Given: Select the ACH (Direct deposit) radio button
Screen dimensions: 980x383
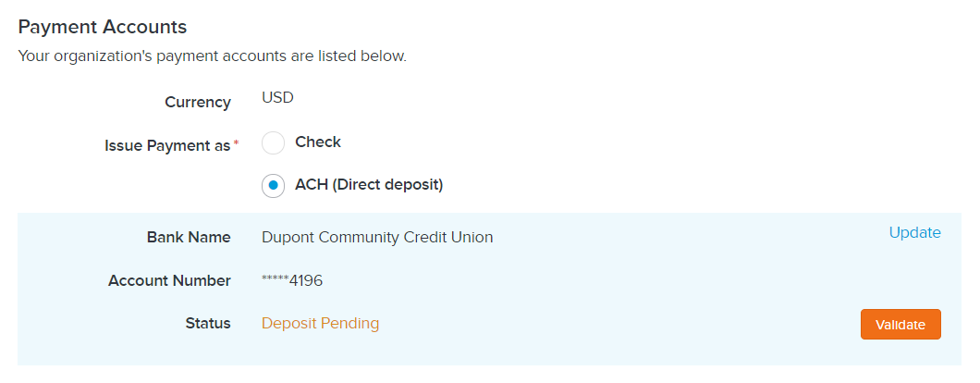Looking at the screenshot, I should [x=273, y=185].
